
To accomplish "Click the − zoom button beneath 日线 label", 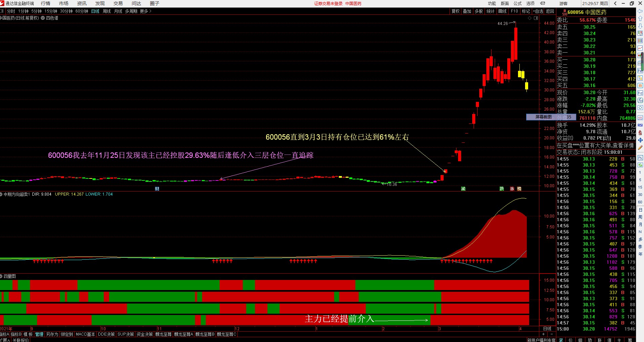I will pyautogui.click(x=551, y=334).
